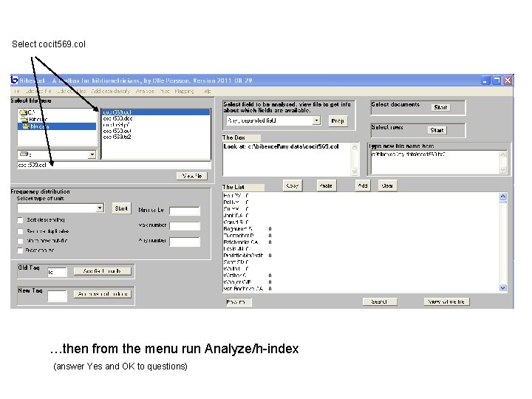Viewport: 532px width, 399px height.
Task: Click the drive icon in the drive selector
Action: (24, 154)
